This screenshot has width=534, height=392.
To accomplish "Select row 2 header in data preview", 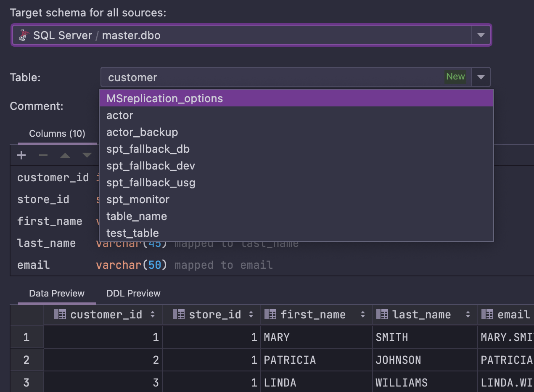I will click(26, 360).
